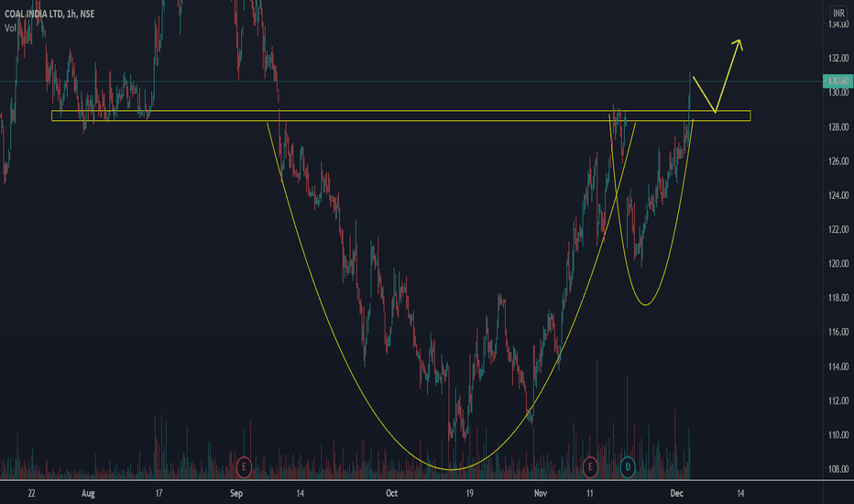Click the 128.00 price axis label

tap(838, 127)
